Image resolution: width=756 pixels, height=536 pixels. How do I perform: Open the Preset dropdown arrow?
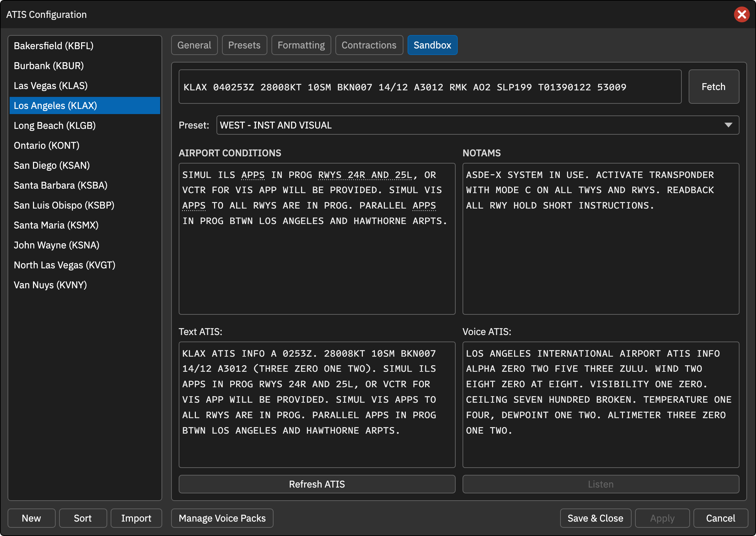tap(728, 125)
